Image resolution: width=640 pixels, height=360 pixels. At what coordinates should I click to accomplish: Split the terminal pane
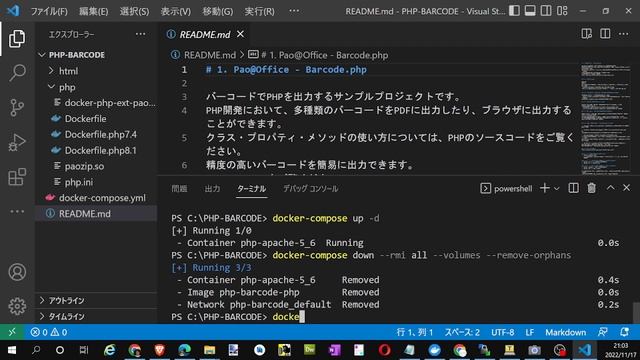tap(573, 188)
